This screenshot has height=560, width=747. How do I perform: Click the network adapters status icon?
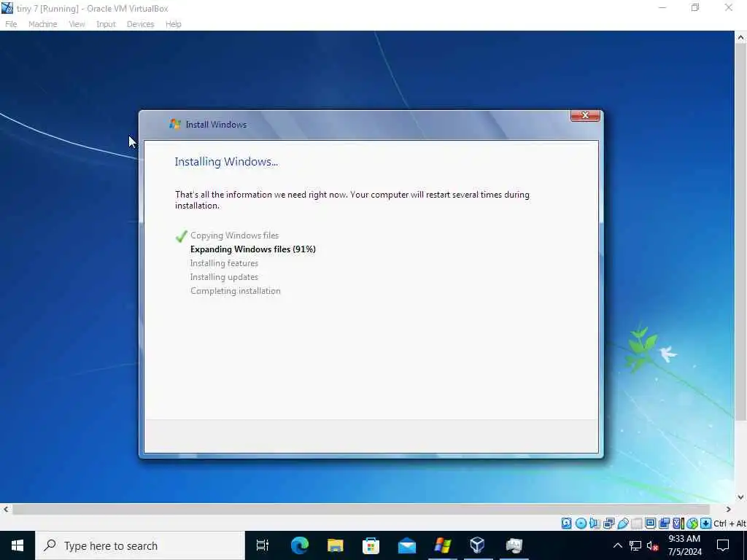[608, 524]
